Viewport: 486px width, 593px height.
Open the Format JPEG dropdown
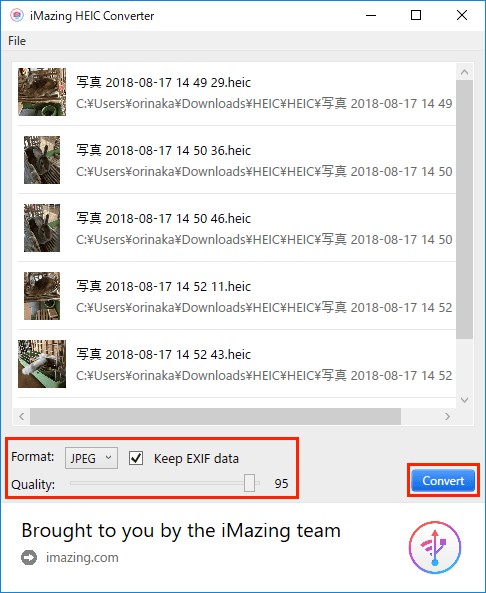point(91,458)
